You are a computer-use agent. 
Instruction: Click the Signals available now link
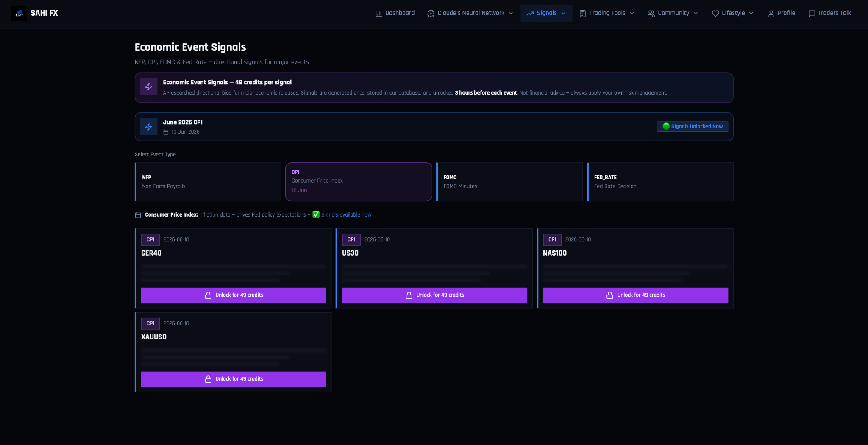pos(346,215)
